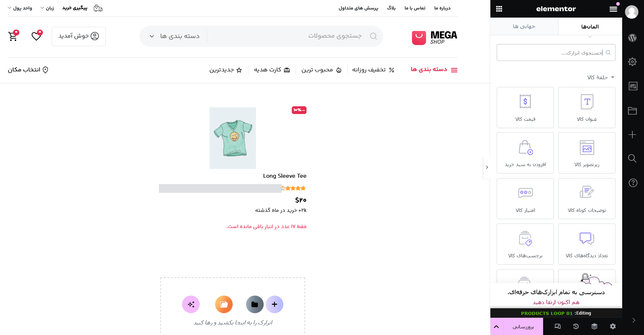Click the هم اکنون ارتقا دهید upgrade link
Screen dimensions: 644x335
point(556,302)
